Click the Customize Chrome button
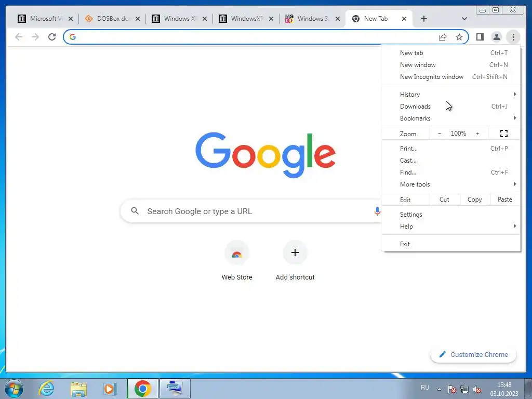Screen dimensions: 532x399 (x=473, y=354)
